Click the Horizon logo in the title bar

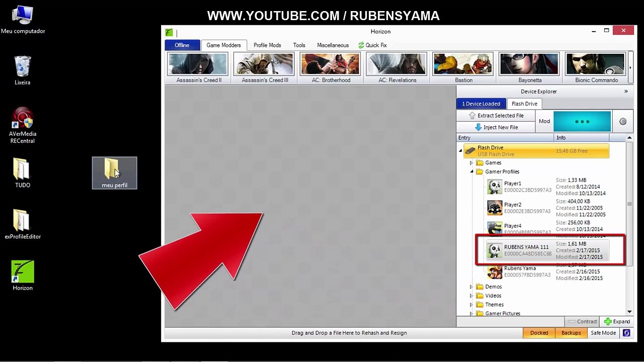pos(169,32)
